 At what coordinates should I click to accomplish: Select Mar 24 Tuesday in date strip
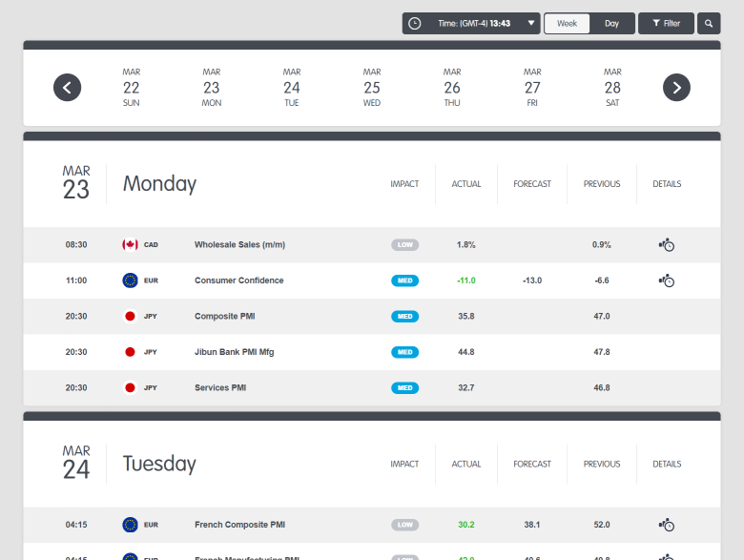click(x=292, y=88)
